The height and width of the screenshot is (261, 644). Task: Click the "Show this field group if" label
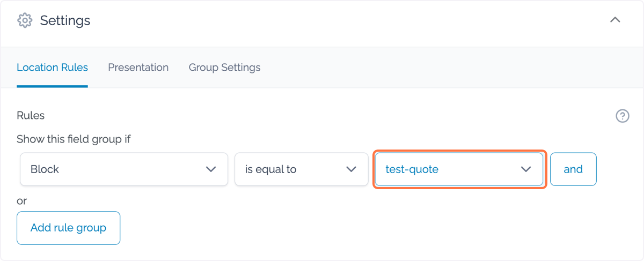pos(74,139)
